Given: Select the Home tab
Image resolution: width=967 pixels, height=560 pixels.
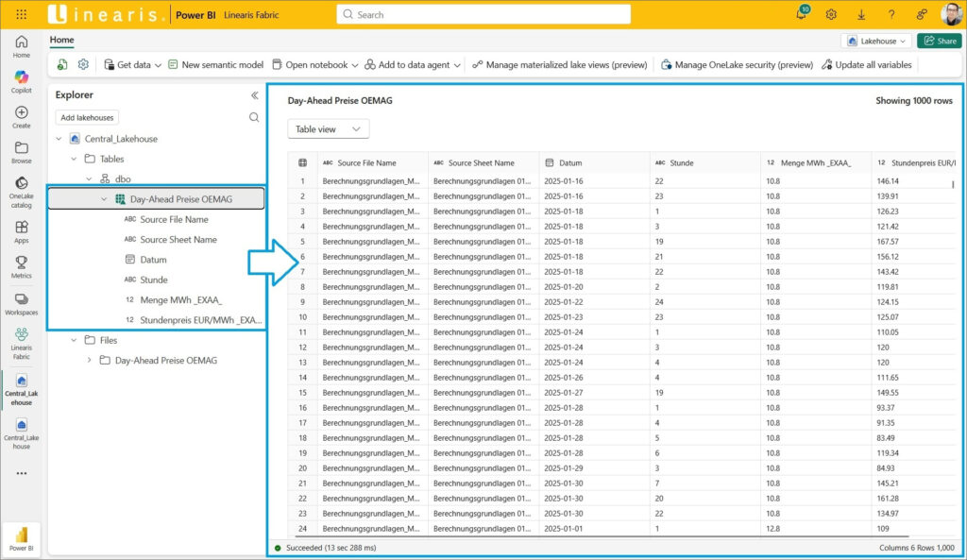Looking at the screenshot, I should click(62, 41).
